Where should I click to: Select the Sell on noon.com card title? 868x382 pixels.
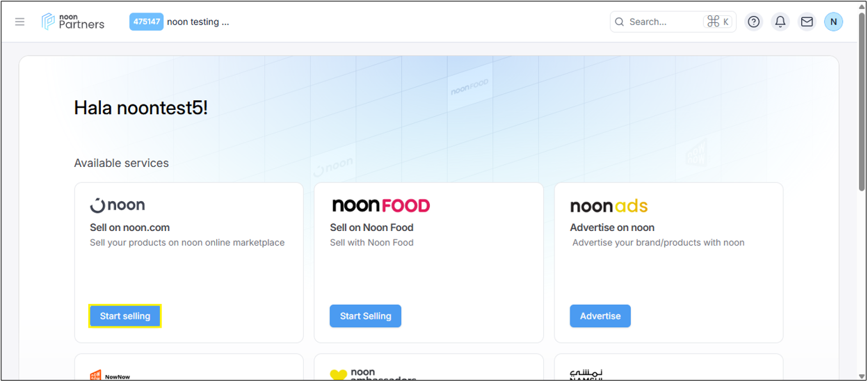(x=129, y=228)
